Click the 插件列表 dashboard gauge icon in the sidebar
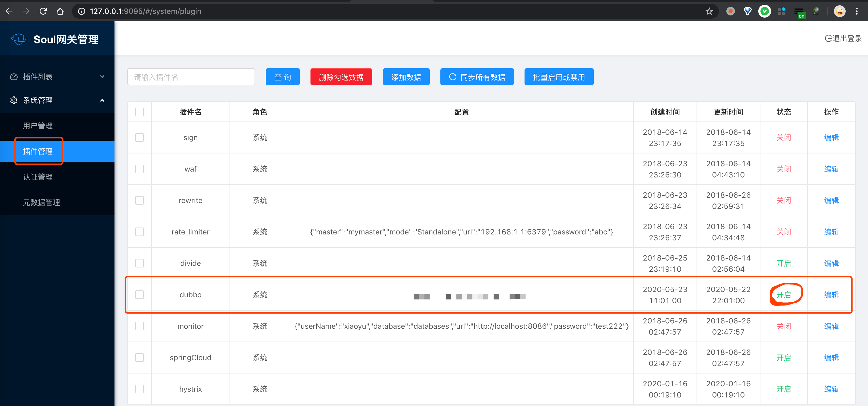868x406 pixels. click(x=14, y=77)
